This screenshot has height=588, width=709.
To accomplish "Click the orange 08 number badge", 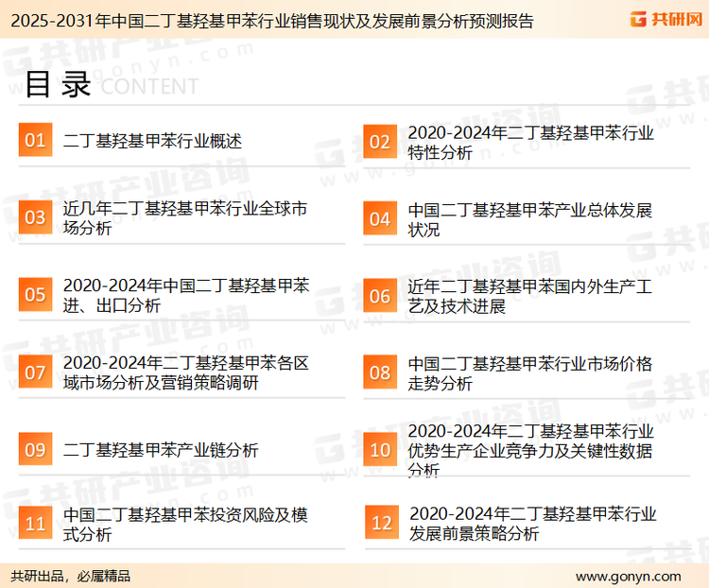I will [380, 372].
